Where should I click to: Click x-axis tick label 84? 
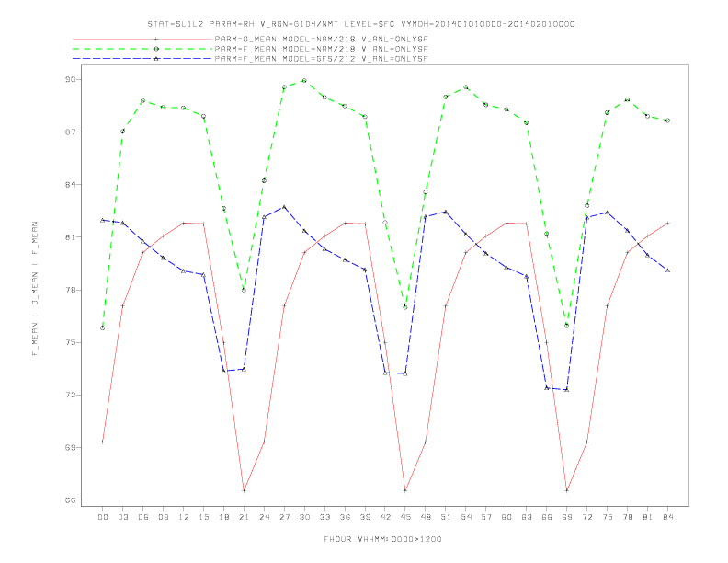[x=667, y=517]
